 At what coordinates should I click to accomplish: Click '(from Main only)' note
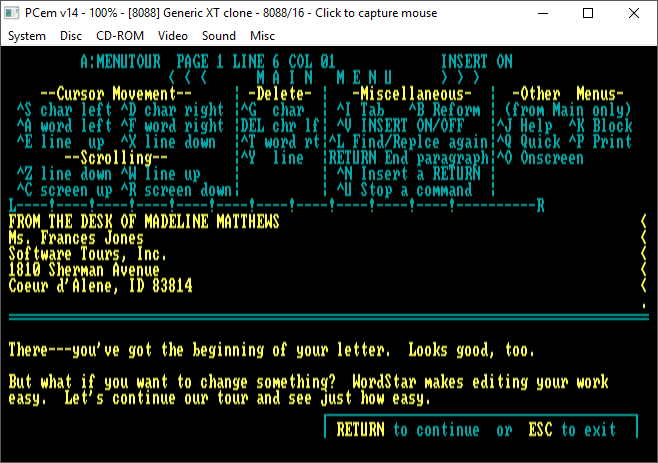[x=568, y=110]
